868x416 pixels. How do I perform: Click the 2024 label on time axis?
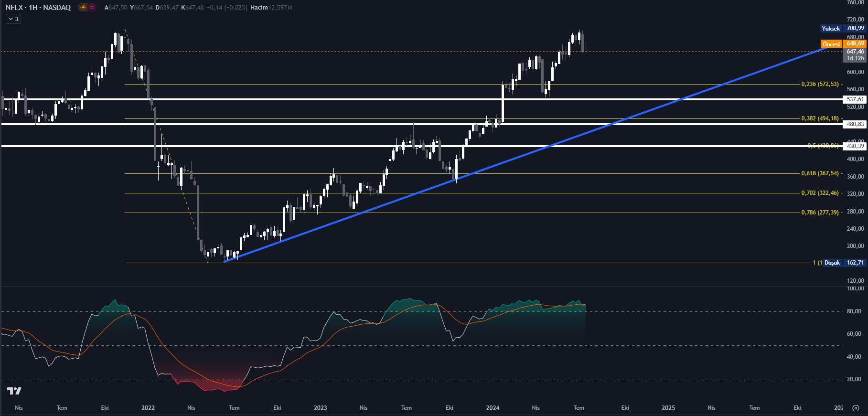pos(493,408)
